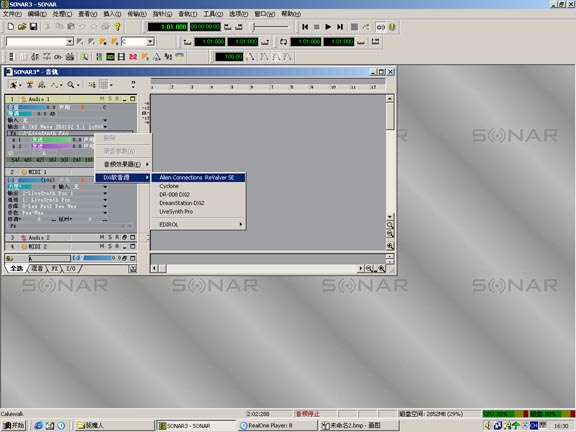Select Cyclone from the DXi menu
This screenshot has width=576, height=432.
[x=198, y=186]
